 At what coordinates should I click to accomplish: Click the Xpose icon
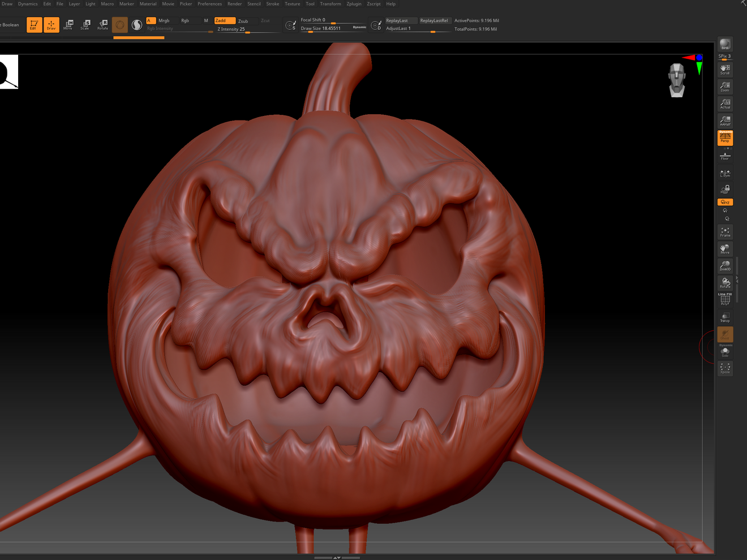tap(725, 368)
